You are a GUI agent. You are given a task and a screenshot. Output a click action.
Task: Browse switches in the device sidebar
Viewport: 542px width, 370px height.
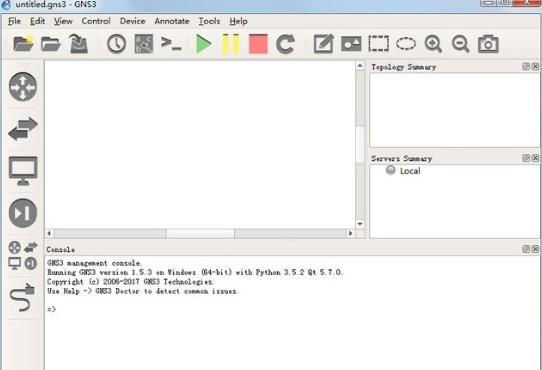[x=23, y=129]
